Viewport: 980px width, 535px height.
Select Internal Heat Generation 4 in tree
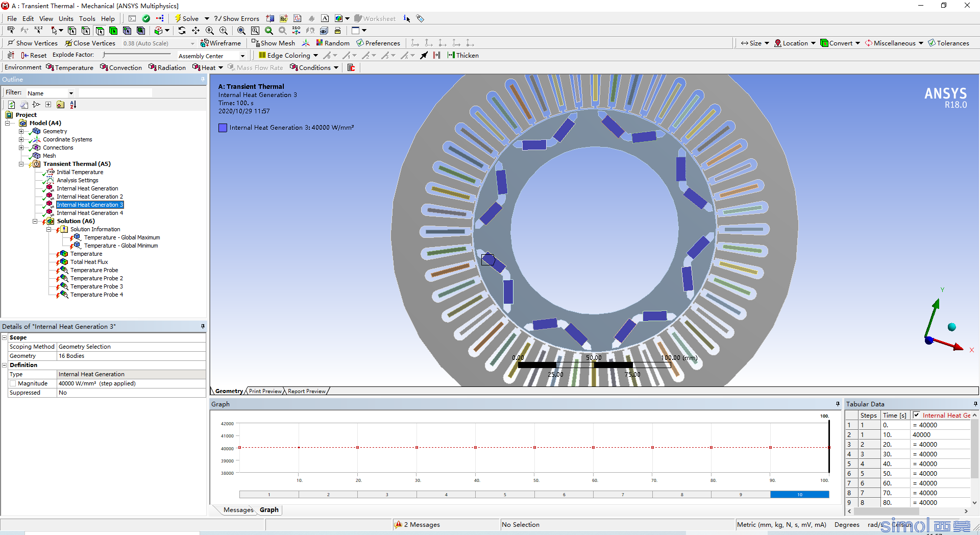[89, 213]
